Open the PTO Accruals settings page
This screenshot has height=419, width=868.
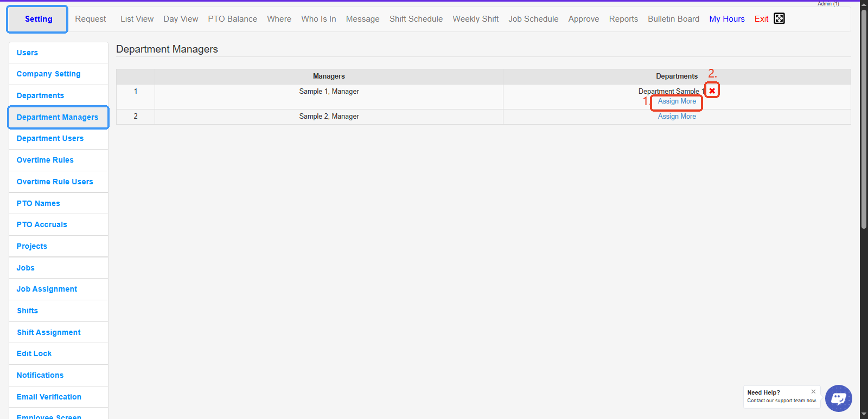(42, 224)
